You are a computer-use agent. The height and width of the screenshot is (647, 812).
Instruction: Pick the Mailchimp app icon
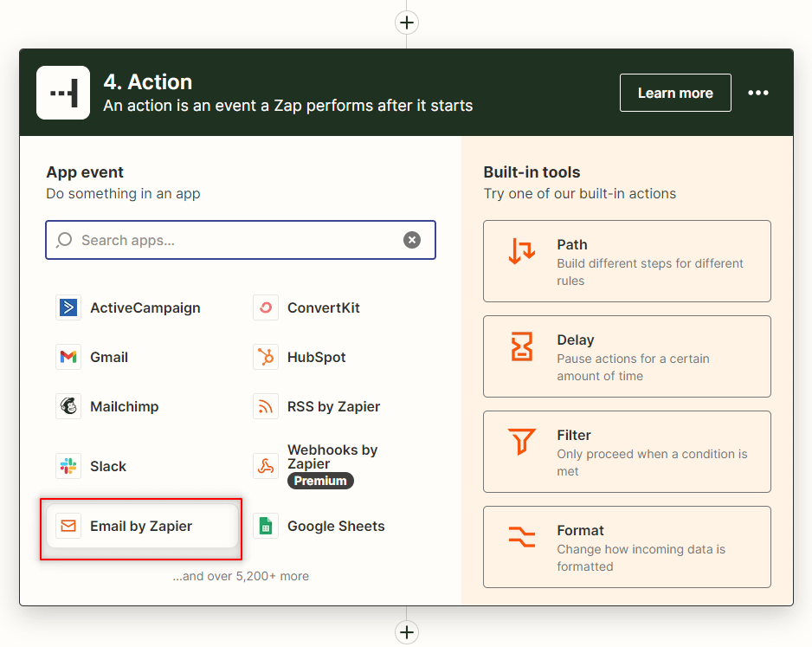[x=68, y=406]
